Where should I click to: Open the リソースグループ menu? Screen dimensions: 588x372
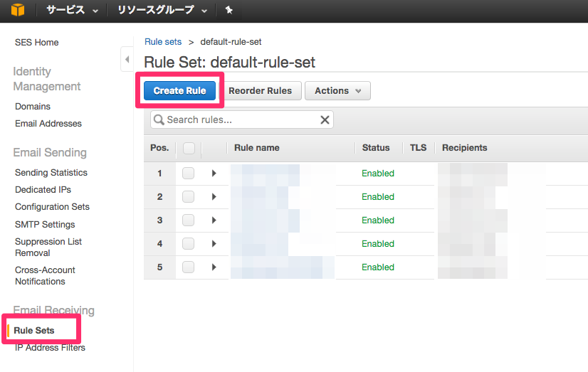(162, 10)
